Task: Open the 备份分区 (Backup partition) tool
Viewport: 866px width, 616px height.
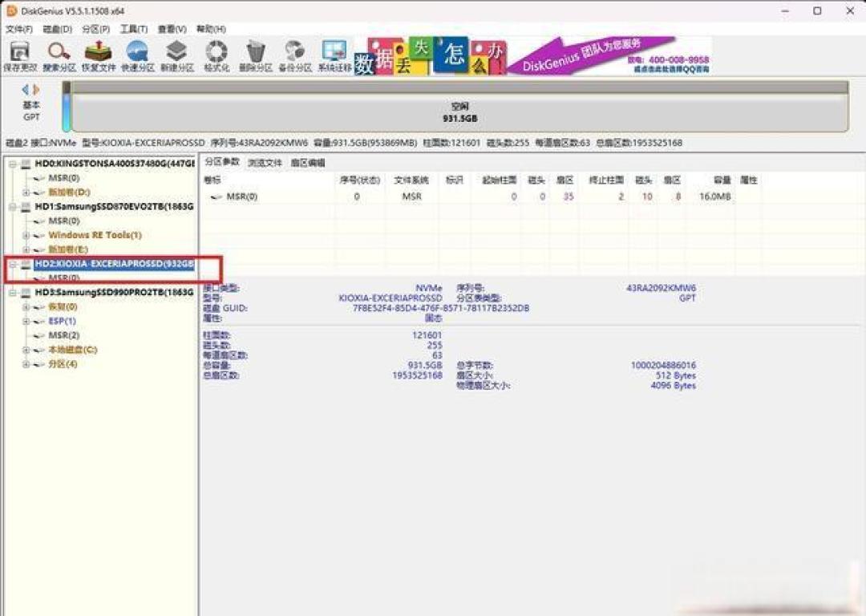Action: [295, 56]
